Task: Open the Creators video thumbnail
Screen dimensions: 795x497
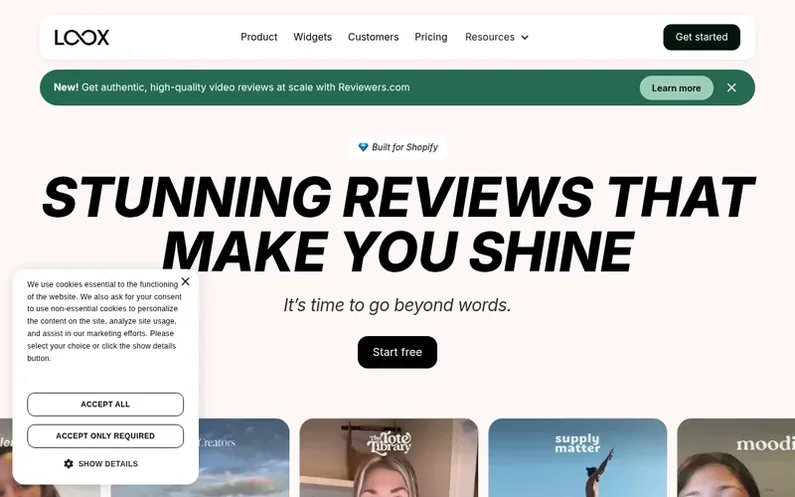Action: point(244,457)
